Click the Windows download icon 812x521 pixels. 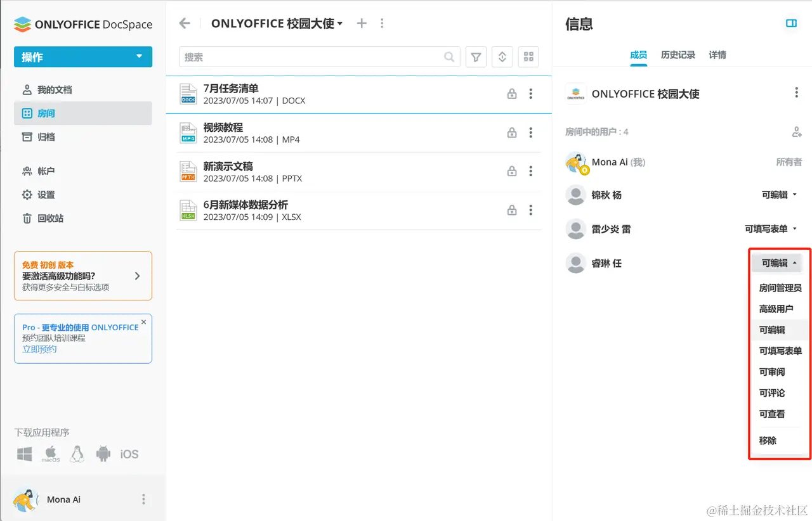25,454
